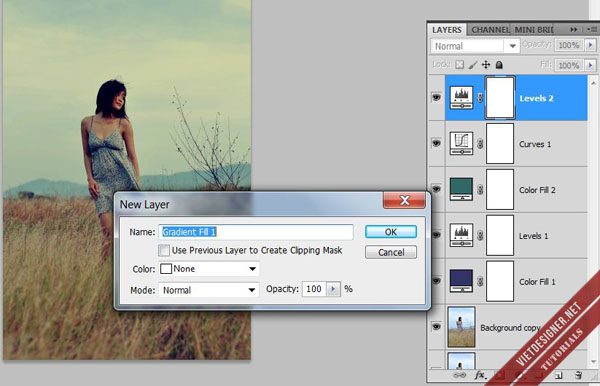Screen dimensions: 600x386
Task: Click the lock position move icon
Action: pyautogui.click(x=486, y=65)
